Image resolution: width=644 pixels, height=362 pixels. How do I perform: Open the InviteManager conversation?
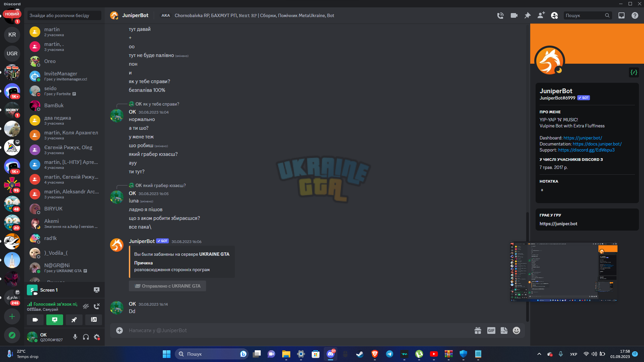pyautogui.click(x=64, y=76)
